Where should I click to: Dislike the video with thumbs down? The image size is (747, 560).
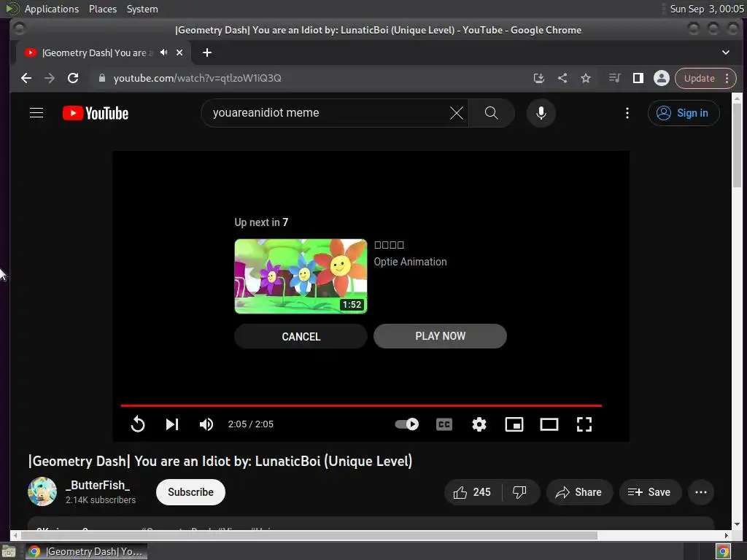(519, 492)
